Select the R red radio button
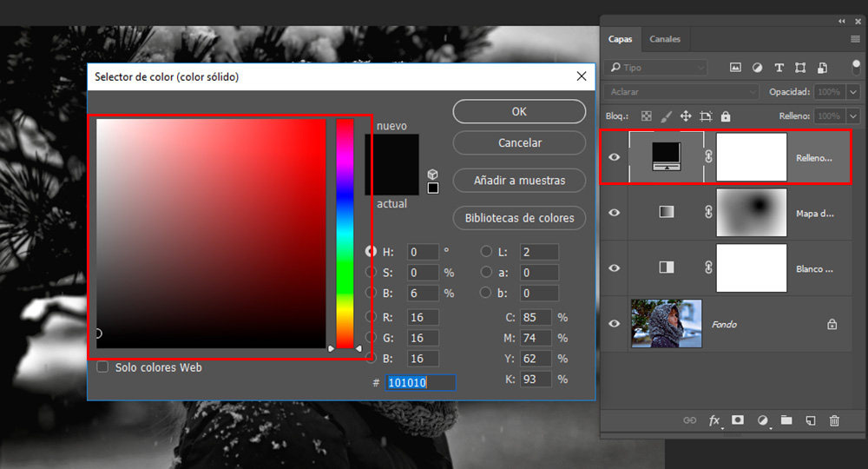868x469 pixels. point(371,317)
